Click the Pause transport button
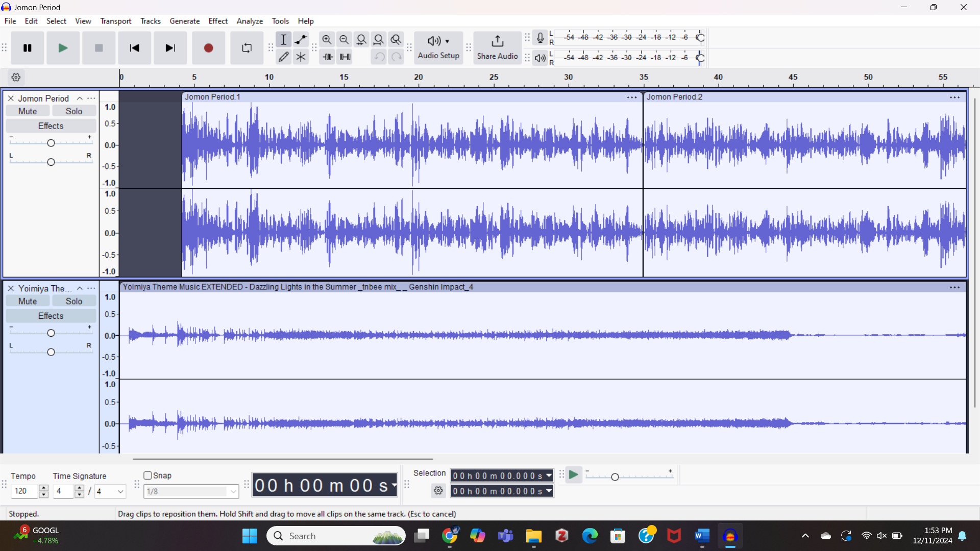The image size is (980, 551). click(x=28, y=48)
